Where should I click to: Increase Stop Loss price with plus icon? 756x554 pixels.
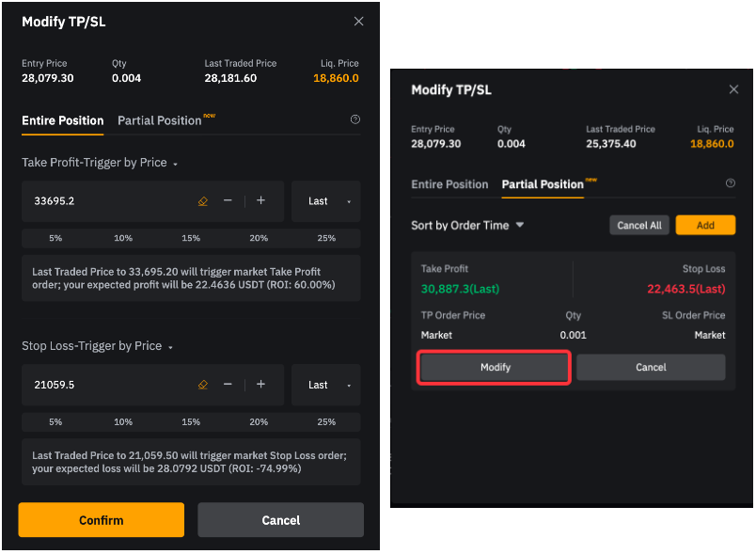[x=261, y=385]
